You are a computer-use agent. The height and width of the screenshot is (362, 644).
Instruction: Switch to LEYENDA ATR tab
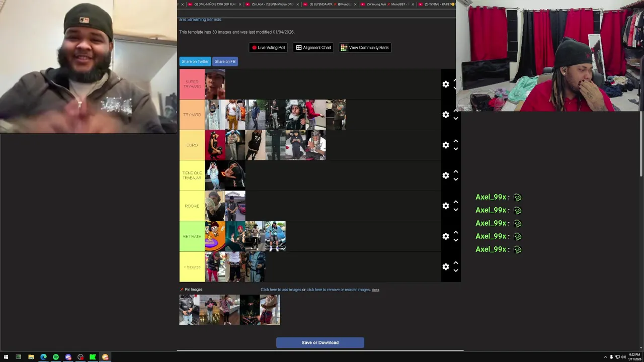(x=330, y=4)
